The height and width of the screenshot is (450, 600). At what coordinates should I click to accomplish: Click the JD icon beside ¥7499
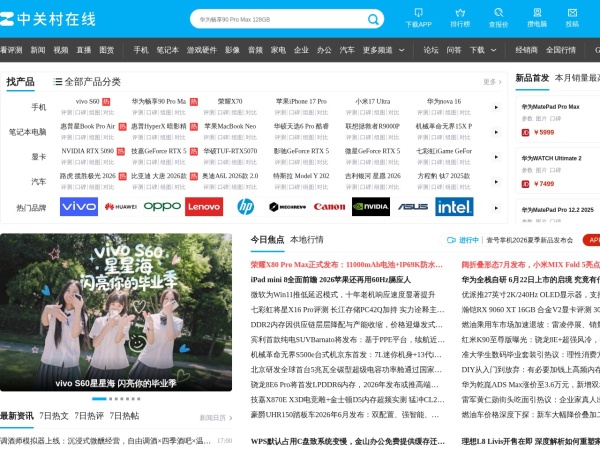pos(525,184)
